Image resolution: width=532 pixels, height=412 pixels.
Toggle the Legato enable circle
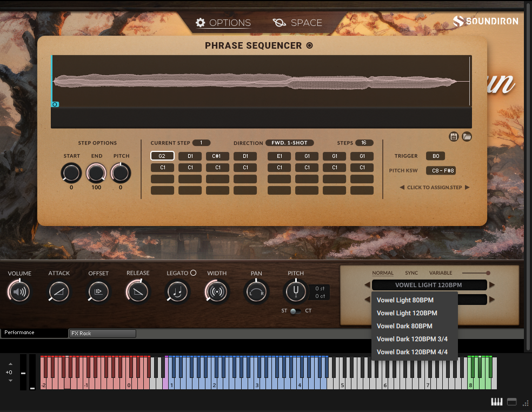tap(194, 273)
